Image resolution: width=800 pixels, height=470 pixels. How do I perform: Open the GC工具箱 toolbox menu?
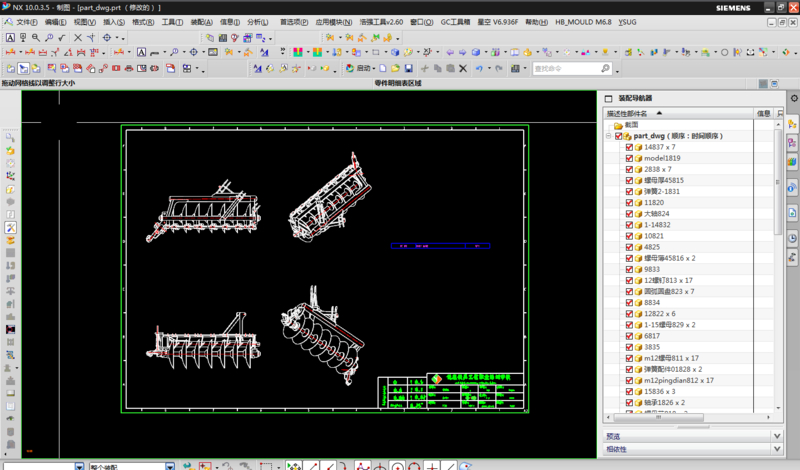click(x=456, y=22)
